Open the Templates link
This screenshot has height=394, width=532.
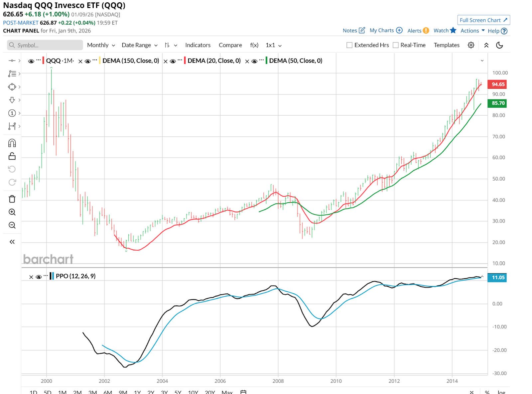(x=447, y=45)
